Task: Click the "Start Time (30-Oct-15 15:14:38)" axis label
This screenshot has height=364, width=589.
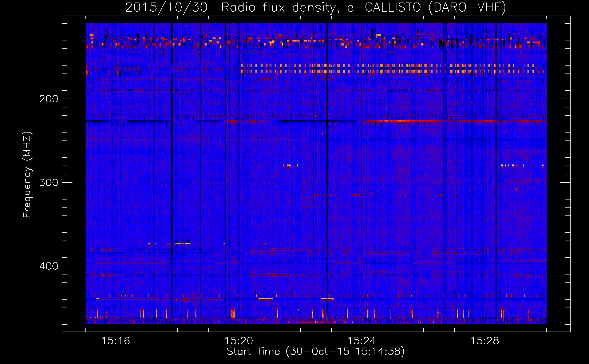Action: (316, 352)
